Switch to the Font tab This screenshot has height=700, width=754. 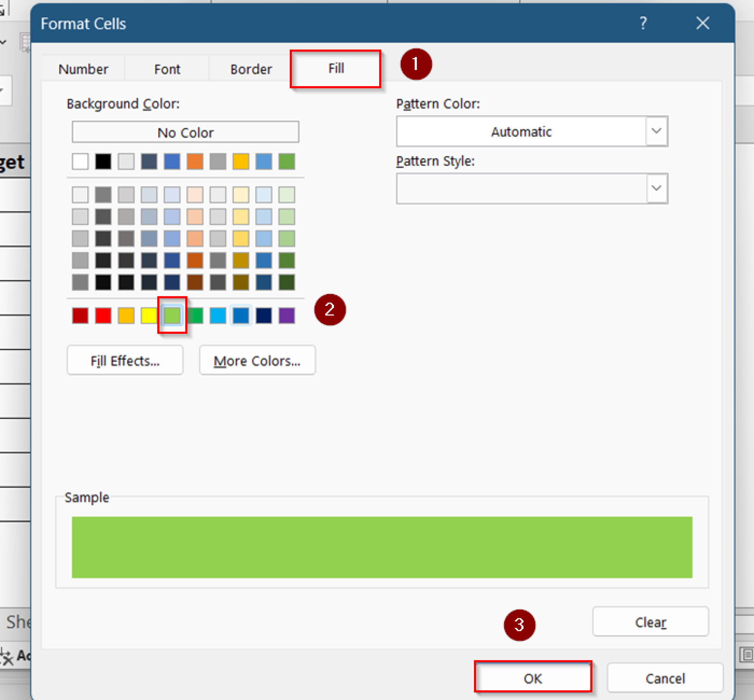pyautogui.click(x=167, y=69)
